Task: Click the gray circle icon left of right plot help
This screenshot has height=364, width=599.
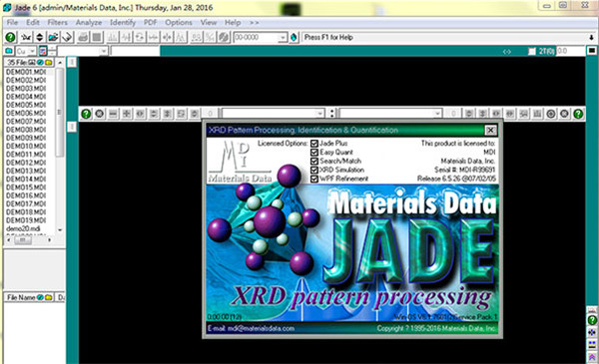Action: [x=565, y=114]
